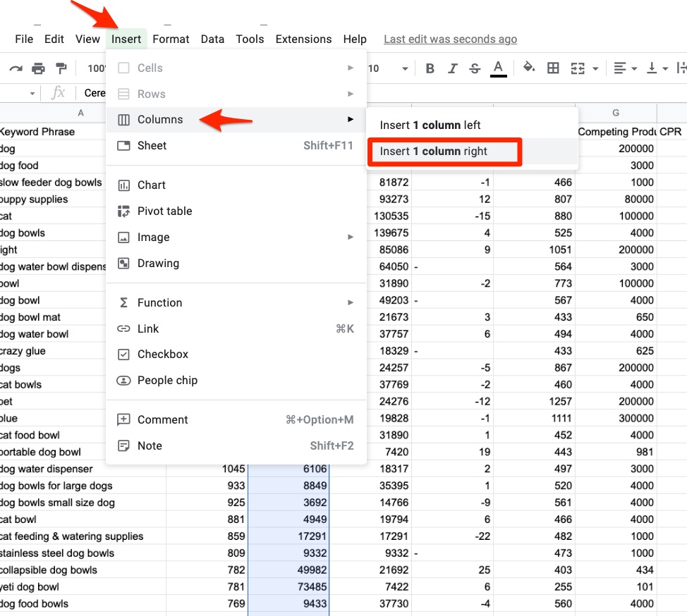This screenshot has width=687, height=616.
Task: Open the font size dropdown
Action: coord(405,68)
